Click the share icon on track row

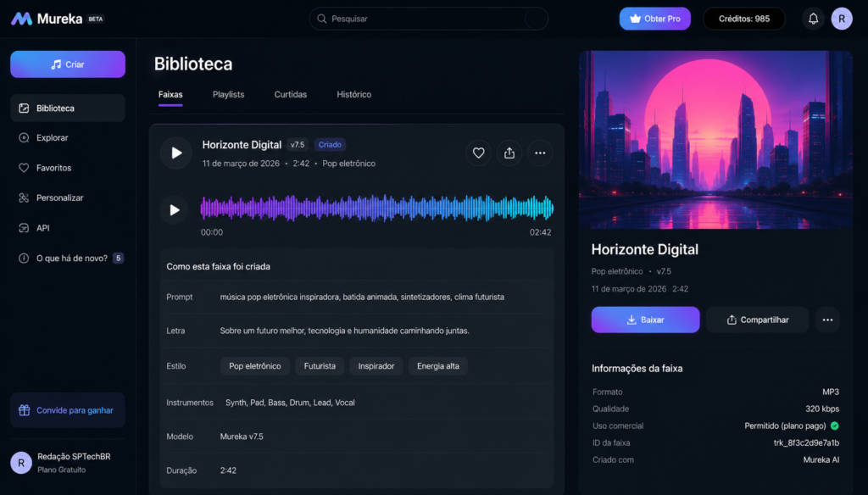pyautogui.click(x=509, y=153)
